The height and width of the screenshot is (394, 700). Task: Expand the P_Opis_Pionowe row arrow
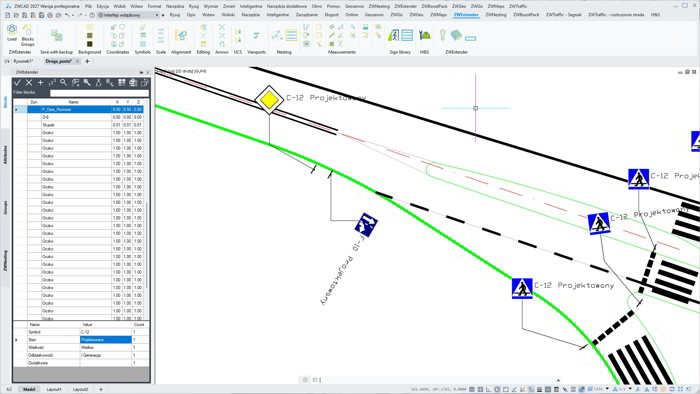click(x=17, y=109)
